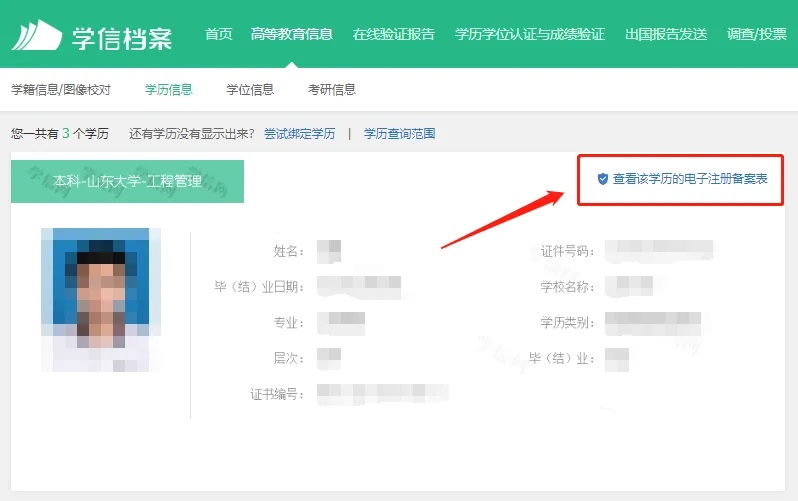
Task: Click the blurred 证书编号 value
Action: pos(383,394)
